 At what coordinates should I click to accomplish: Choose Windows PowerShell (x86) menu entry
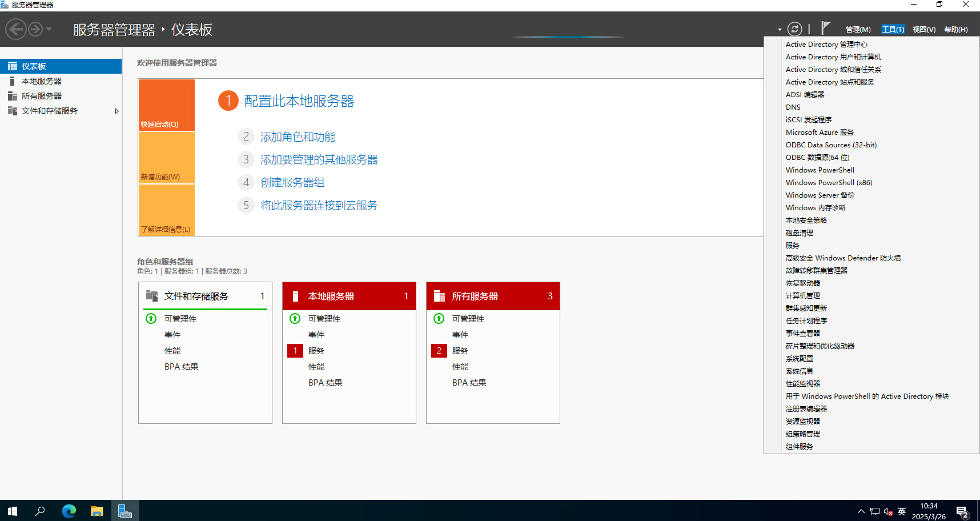coord(829,183)
